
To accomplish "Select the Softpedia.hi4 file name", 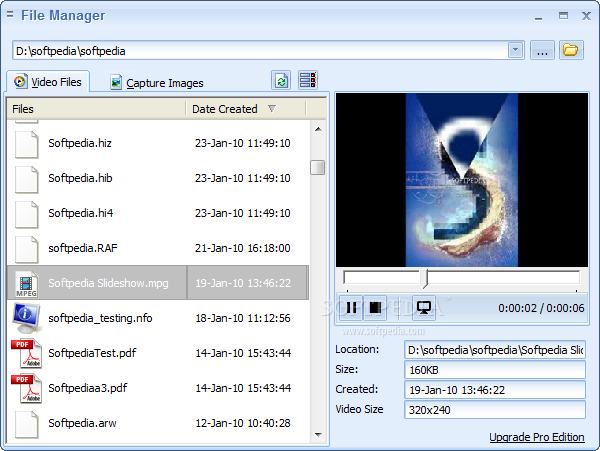I will pyautogui.click(x=81, y=213).
